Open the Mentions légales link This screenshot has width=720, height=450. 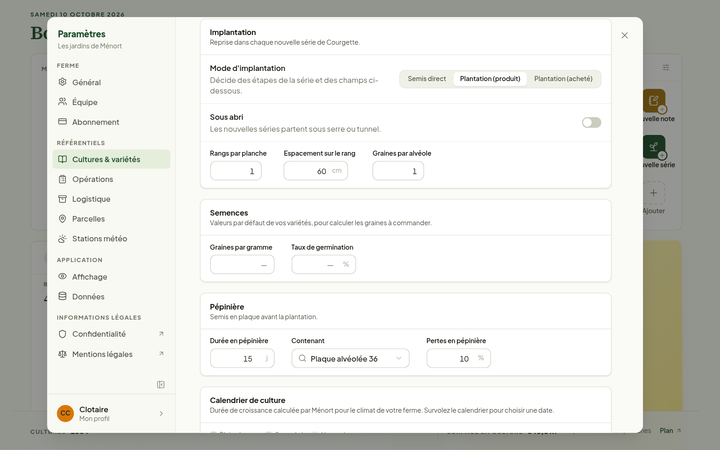[x=111, y=354]
